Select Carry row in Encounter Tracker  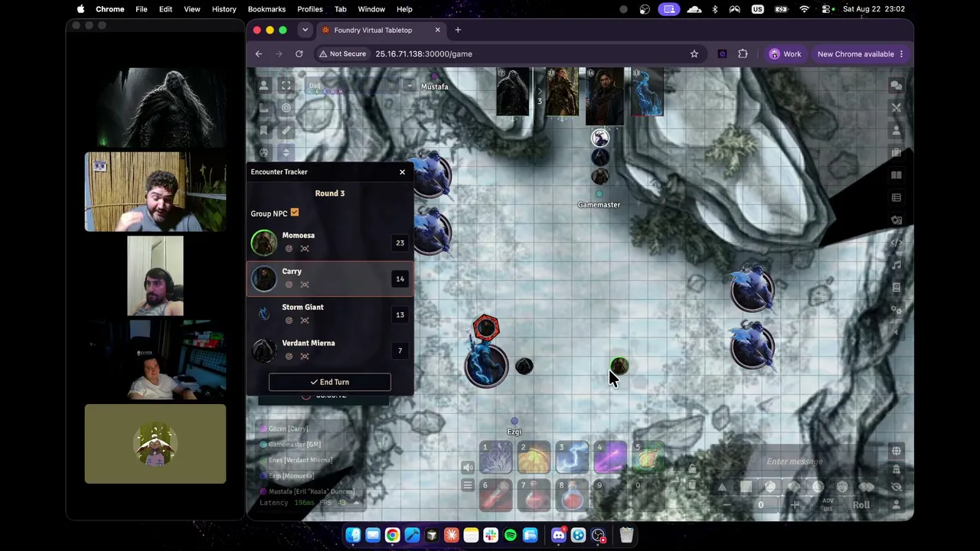[x=330, y=279]
